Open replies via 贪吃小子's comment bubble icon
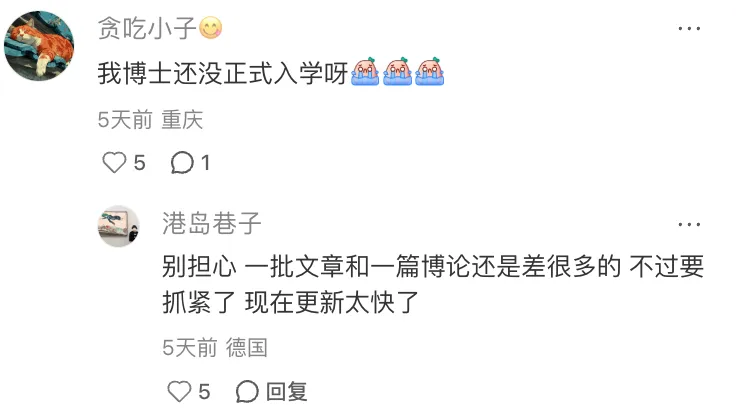736x414 pixels. 182,163
